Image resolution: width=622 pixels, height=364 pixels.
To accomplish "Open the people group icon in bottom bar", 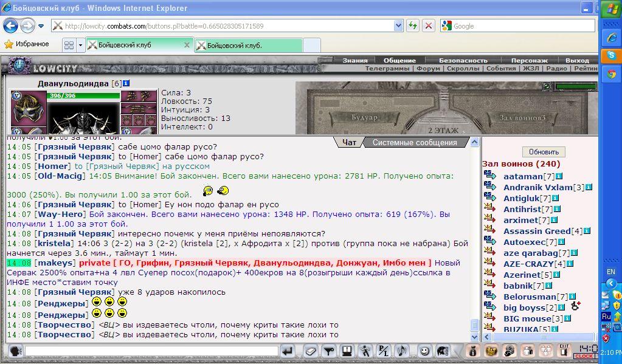I will click(x=546, y=351).
